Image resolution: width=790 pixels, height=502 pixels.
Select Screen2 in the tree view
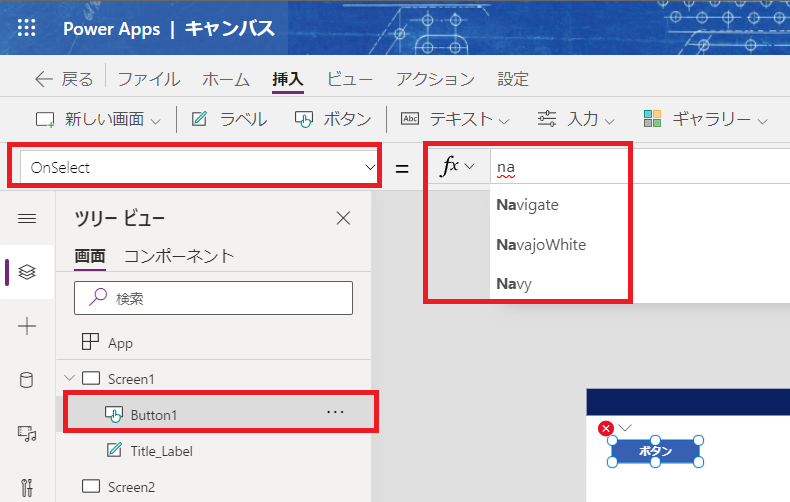(131, 487)
